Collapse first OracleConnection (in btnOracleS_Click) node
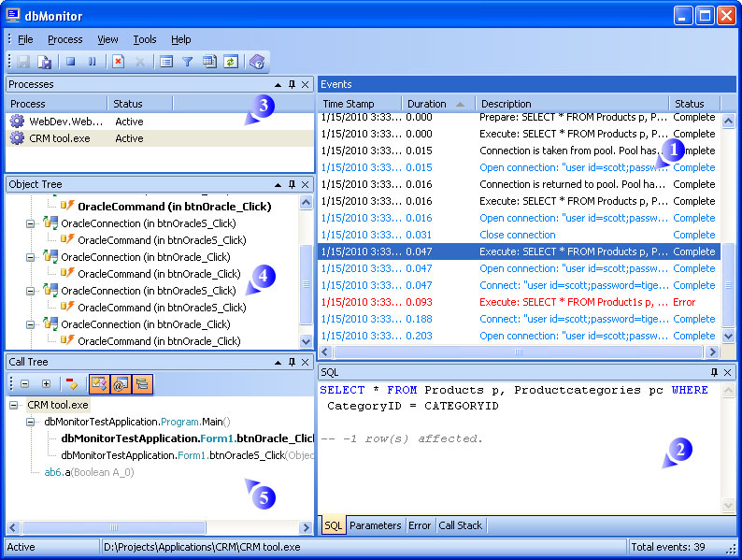 tap(30, 223)
